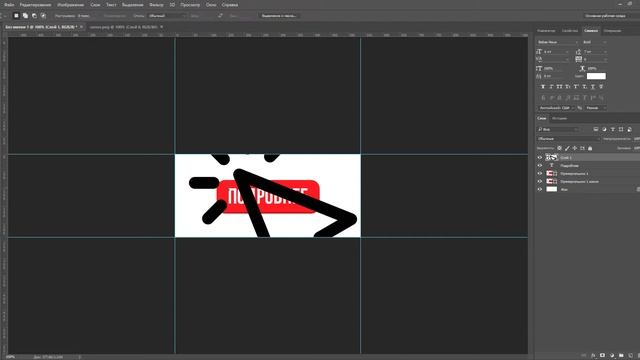Open the text language dropdown

(x=556, y=108)
